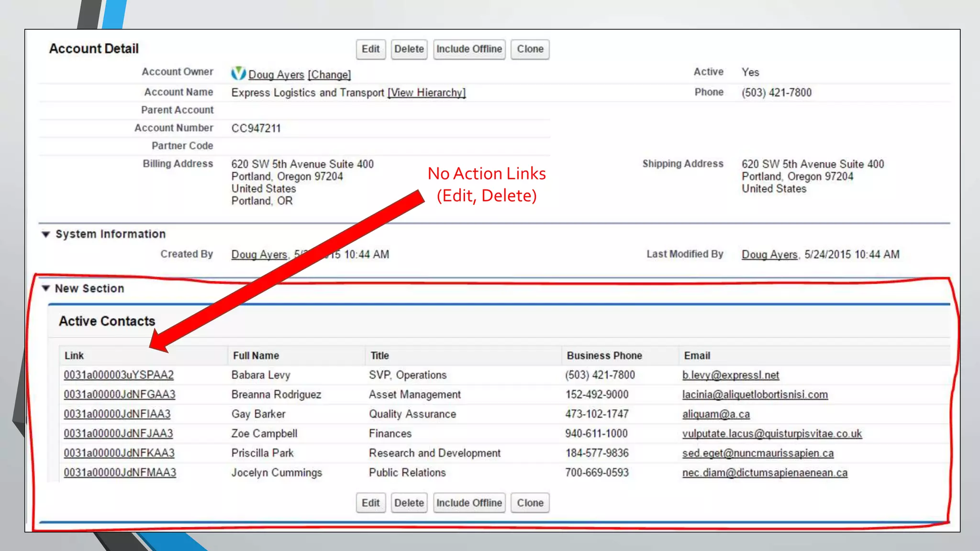
Task: Click the name Zoe Campbell
Action: point(264,434)
